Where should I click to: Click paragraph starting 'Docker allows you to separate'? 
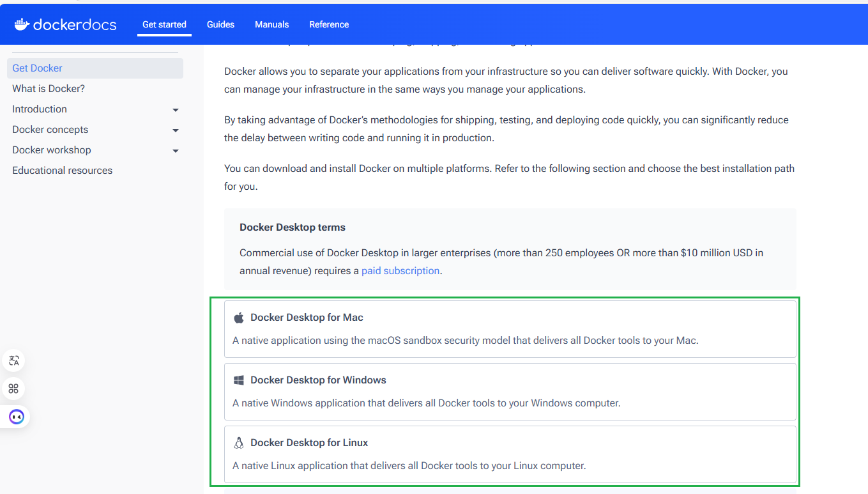coord(506,81)
